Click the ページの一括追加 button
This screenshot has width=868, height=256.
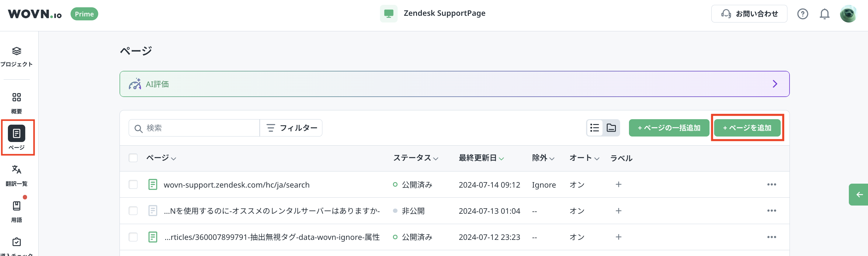pos(669,128)
